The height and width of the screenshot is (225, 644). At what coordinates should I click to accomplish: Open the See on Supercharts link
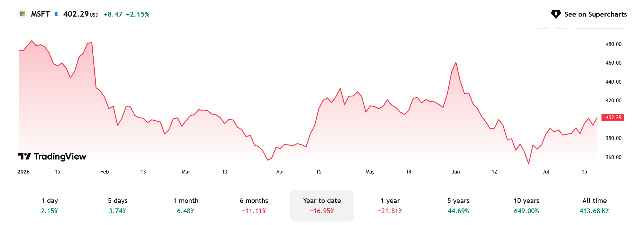click(589, 14)
